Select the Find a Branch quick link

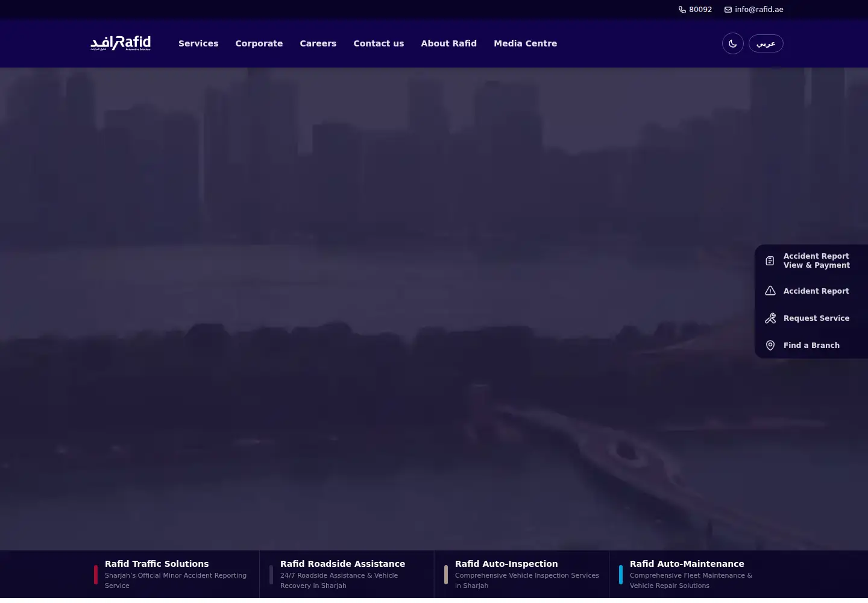point(811,346)
